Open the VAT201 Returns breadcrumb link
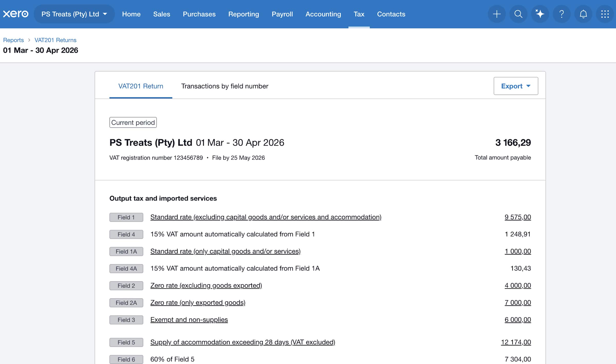Screen dimensions: 616x364 point(55,40)
